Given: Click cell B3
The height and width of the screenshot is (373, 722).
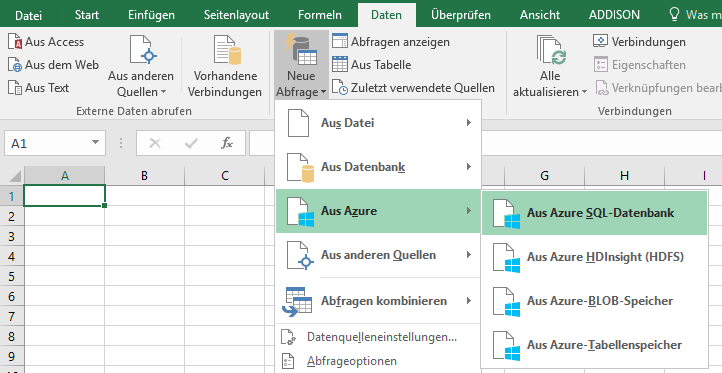Looking at the screenshot, I should (145, 236).
